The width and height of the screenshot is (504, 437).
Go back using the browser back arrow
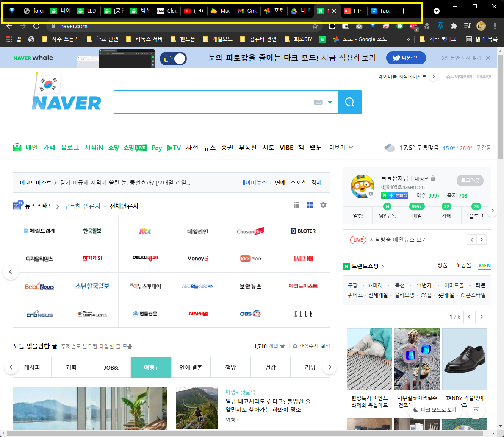pyautogui.click(x=9, y=26)
